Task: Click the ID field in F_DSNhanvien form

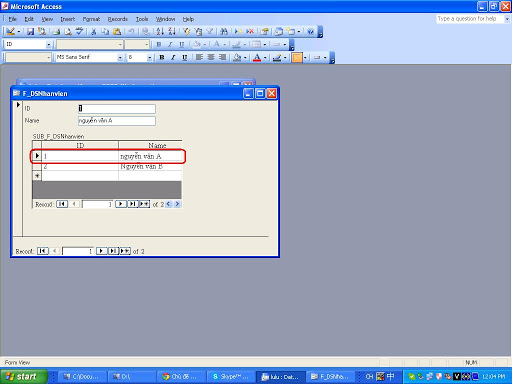Action: (117, 109)
